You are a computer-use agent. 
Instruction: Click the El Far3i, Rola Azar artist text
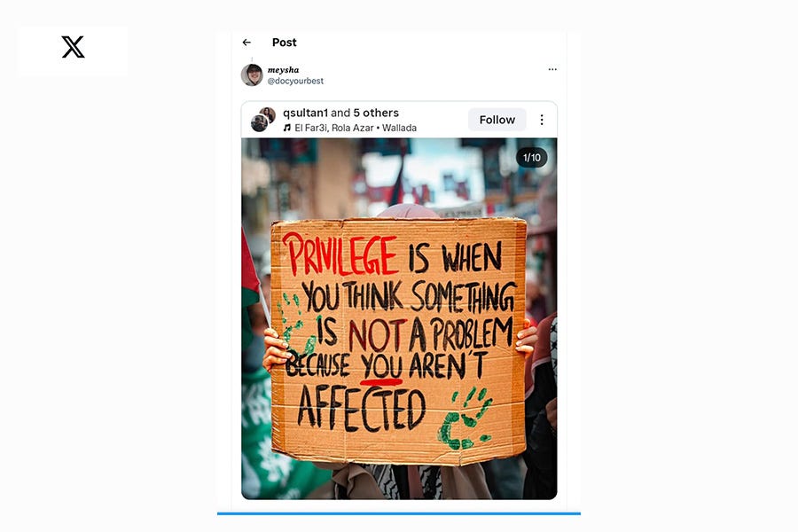click(334, 128)
